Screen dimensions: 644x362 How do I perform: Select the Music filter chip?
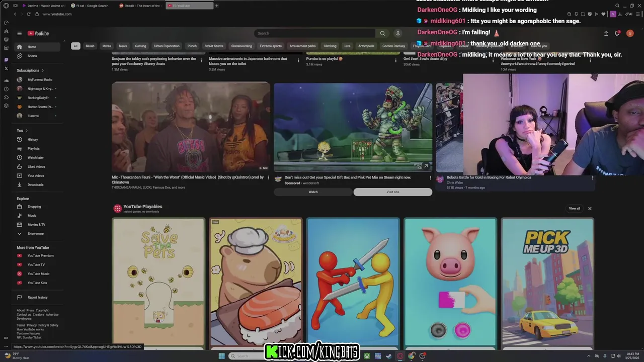90,46
